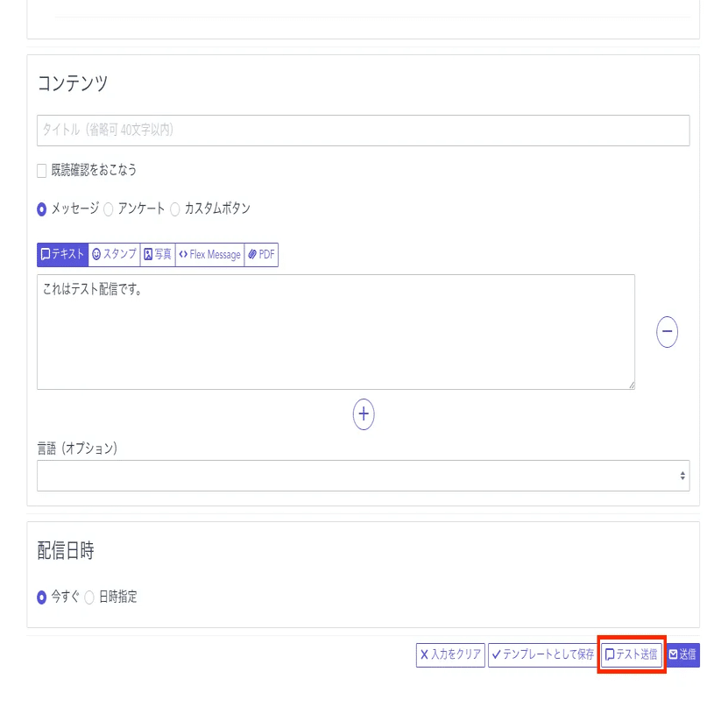Save current message as template via テンプレートとして保存
The height and width of the screenshot is (728, 728).
545,654
